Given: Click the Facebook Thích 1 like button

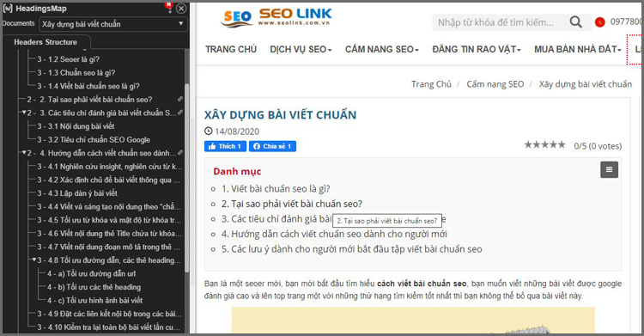Looking at the screenshot, I should coord(225,146).
